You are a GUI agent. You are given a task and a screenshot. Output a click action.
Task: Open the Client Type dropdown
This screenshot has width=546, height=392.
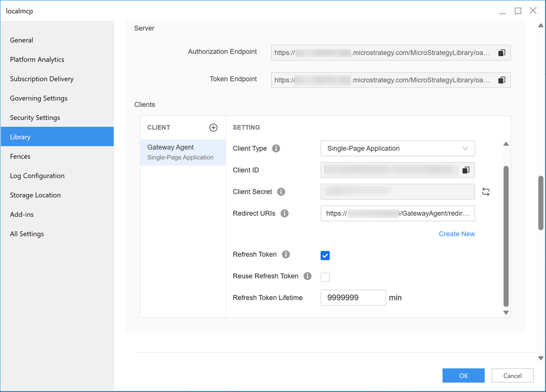[397, 149]
